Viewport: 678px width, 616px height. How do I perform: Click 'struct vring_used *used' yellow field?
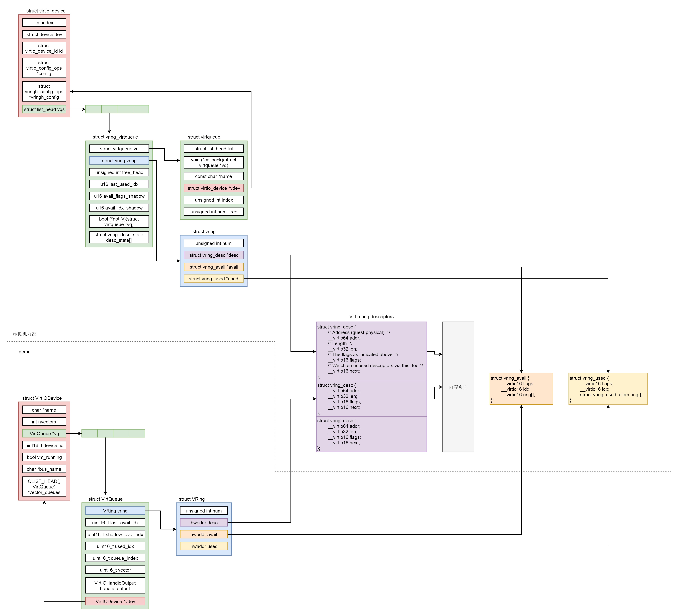click(214, 279)
